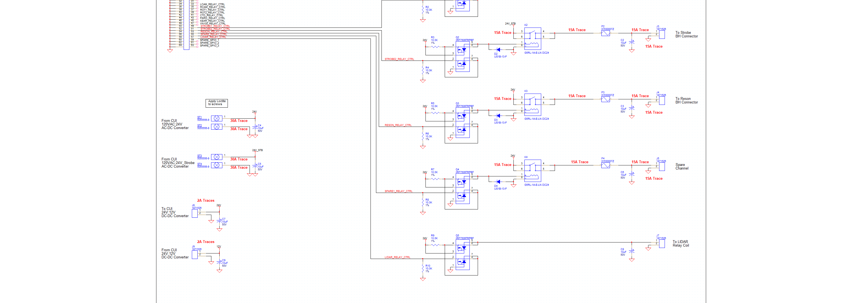Select 'From CUI 24V:12V DC-DC Converter' text
The image size is (868, 303).
[x=175, y=254]
